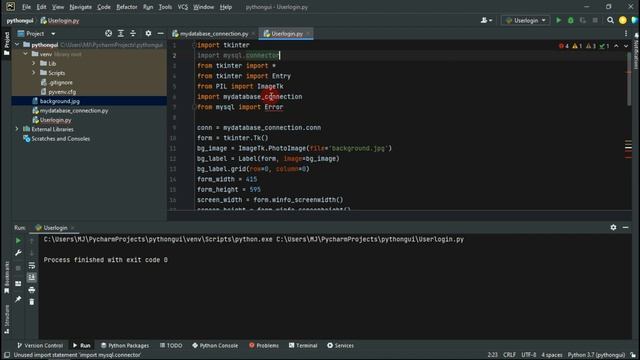Hide the Project tool window
The height and width of the screenshot is (360, 640).
pos(160,33)
